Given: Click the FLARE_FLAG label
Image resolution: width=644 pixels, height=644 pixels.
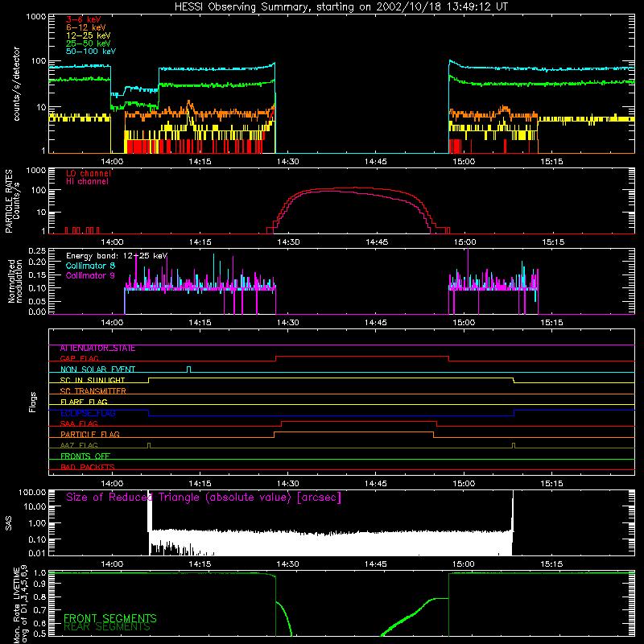Looking at the screenshot, I should (x=84, y=402).
